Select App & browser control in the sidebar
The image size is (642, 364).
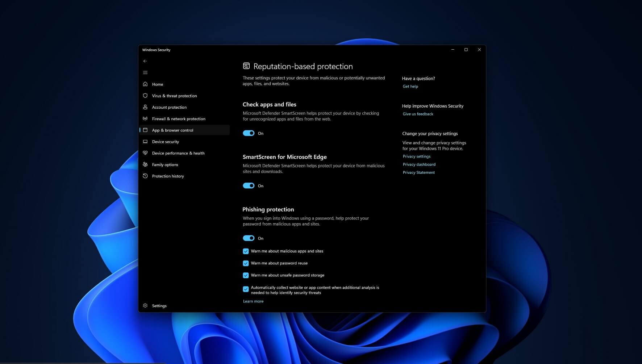click(x=172, y=130)
